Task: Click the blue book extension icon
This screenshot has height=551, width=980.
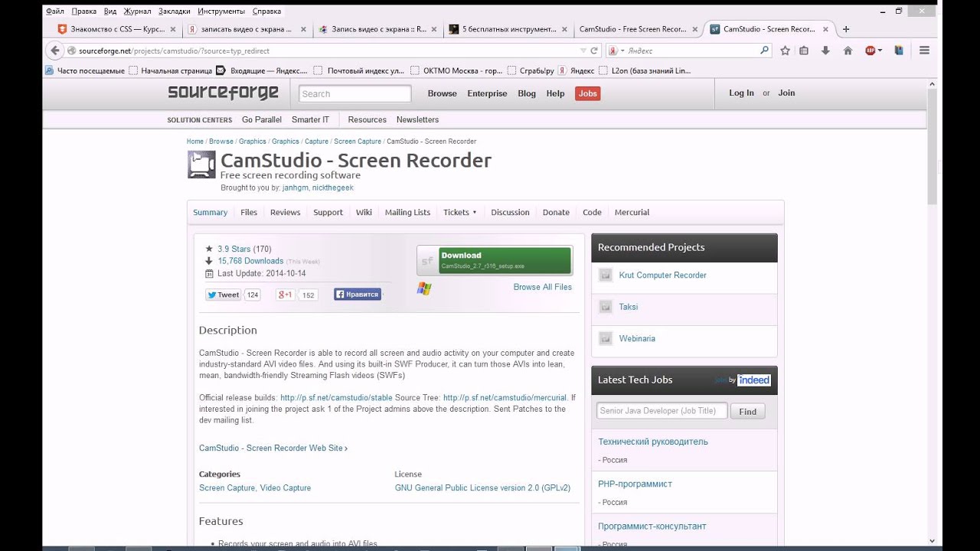Action: tap(899, 51)
